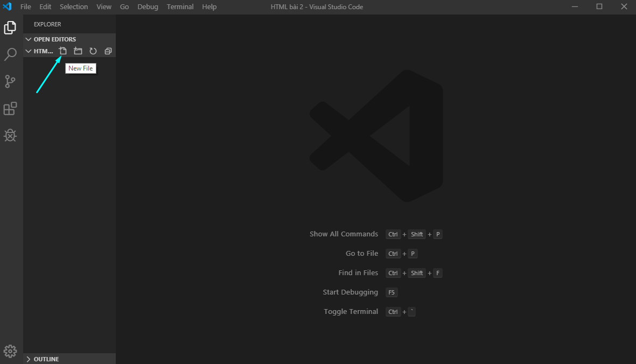Screen dimensions: 636x364
Task: Click the F5 key hint
Action: point(392,292)
